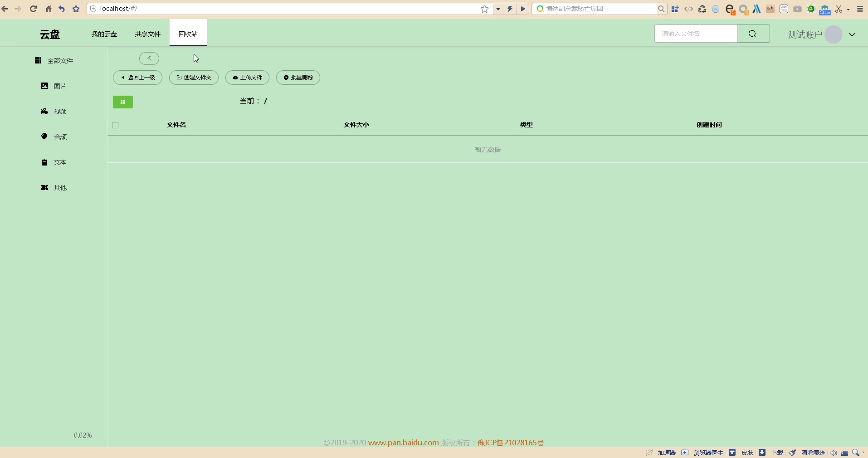868x458 pixels.
Task: Open the 豫ICP备21028165号 link
Action: 510,443
